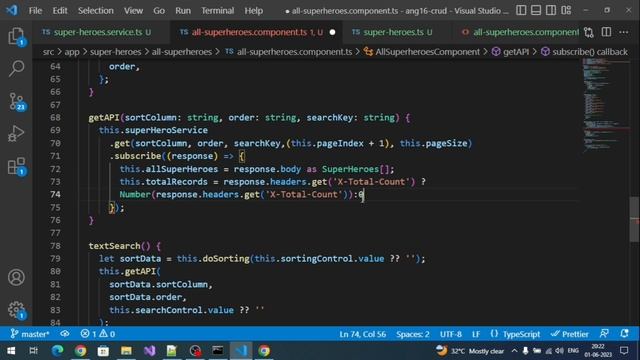Open the Selection menu
The width and height of the screenshot is (640, 360).
point(96,11)
